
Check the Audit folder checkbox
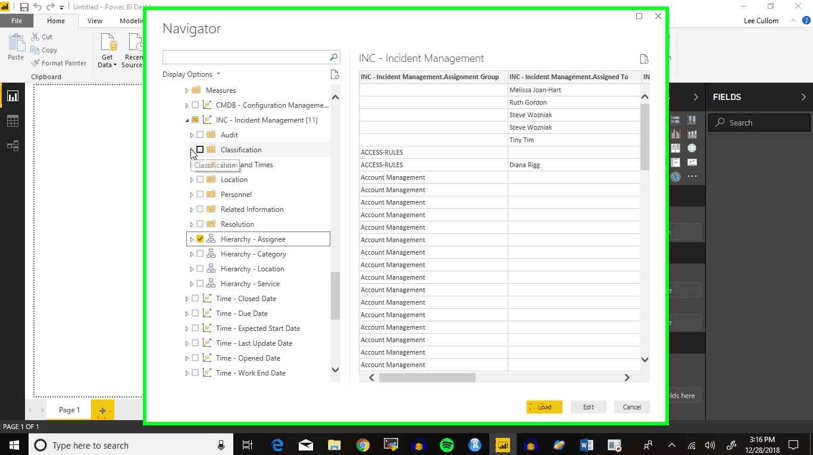(x=200, y=135)
